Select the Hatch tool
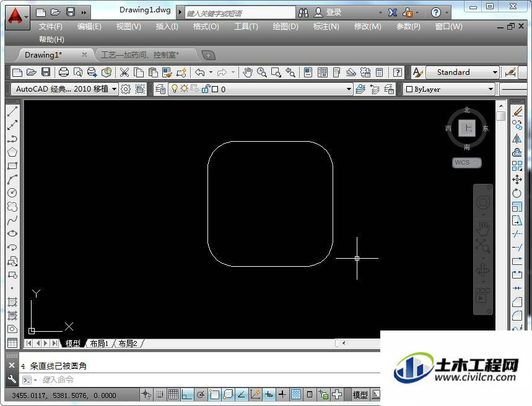This screenshot has height=406, width=532. (x=12, y=302)
